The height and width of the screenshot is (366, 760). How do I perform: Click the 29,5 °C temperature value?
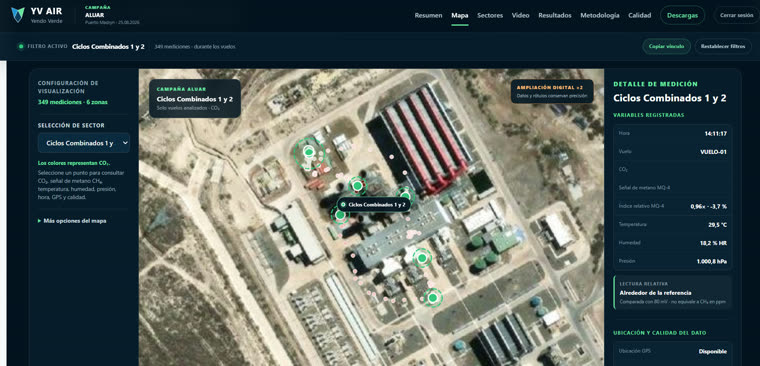(716, 225)
